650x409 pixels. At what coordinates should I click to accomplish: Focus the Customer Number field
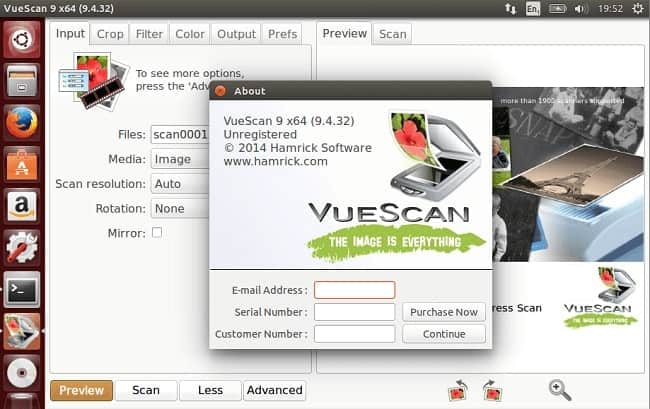tap(354, 334)
